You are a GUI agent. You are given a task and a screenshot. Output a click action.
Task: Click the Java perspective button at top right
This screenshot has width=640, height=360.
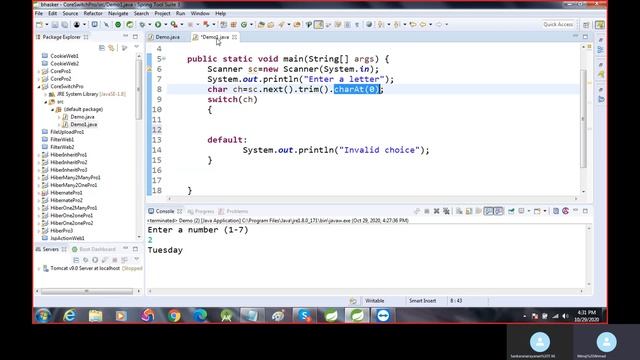pyautogui.click(x=600, y=25)
